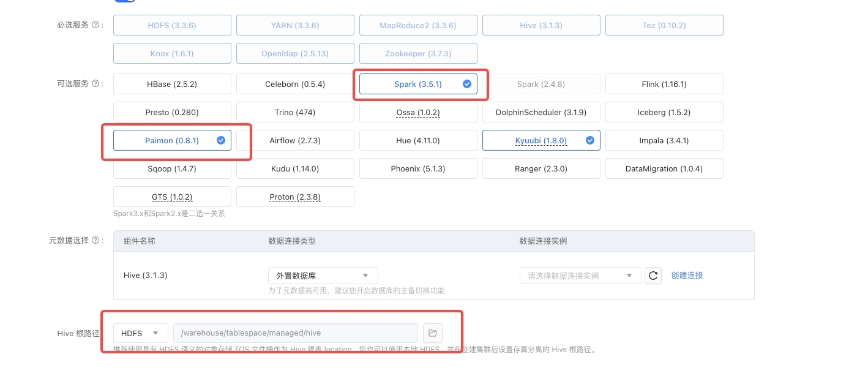Click the required YARN (3.3.6) service button
This screenshot has width=868, height=376.
[x=295, y=25]
